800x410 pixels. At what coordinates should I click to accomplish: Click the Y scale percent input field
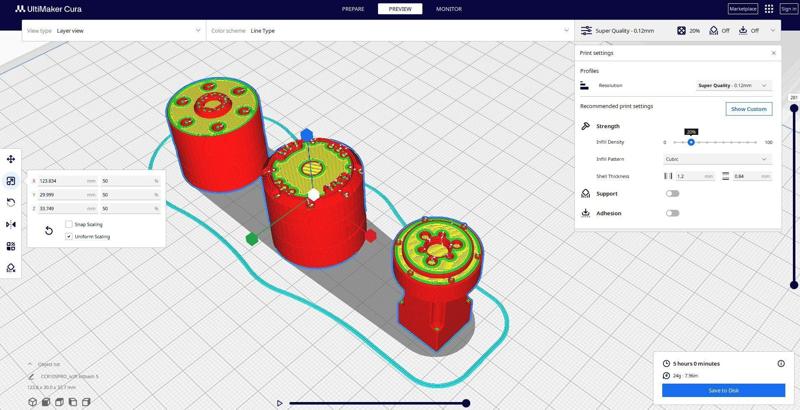(130, 195)
